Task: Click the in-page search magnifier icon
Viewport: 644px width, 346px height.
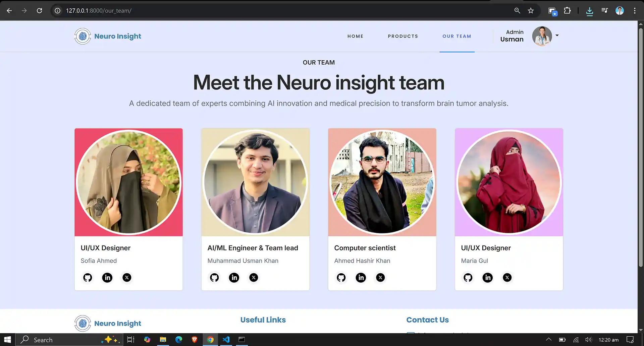Action: (x=517, y=10)
